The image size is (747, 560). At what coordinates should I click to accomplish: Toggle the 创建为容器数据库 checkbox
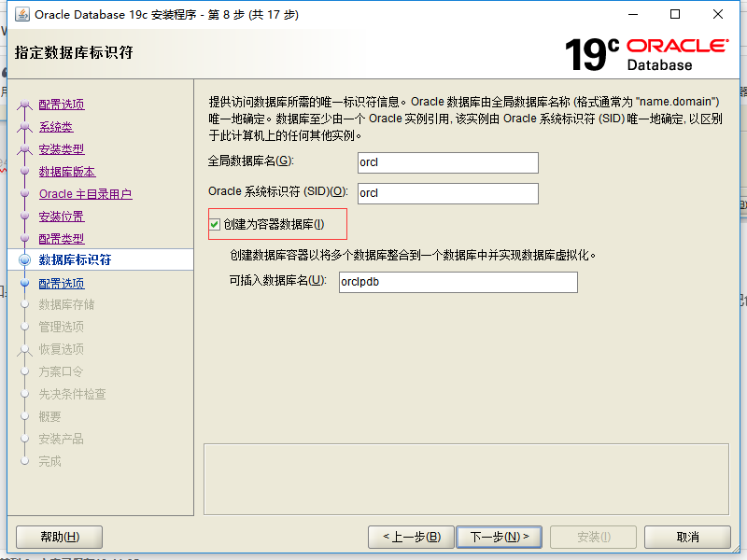(x=215, y=224)
